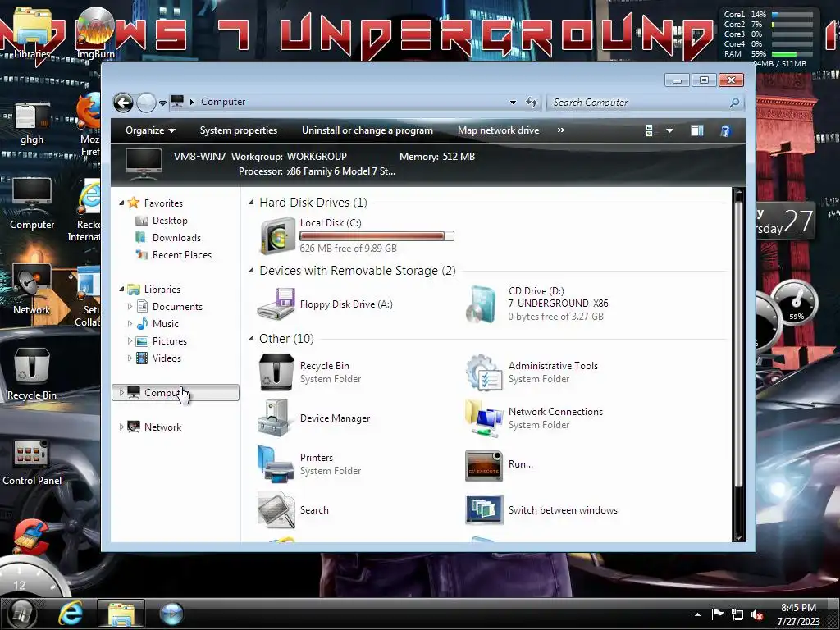
Task: Open Downloads in navigation pane
Action: pos(176,237)
